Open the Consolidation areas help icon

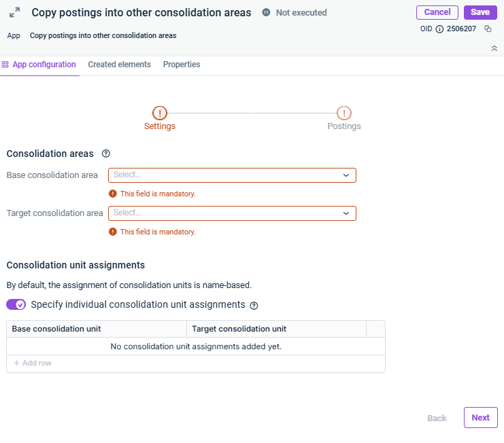coord(105,154)
